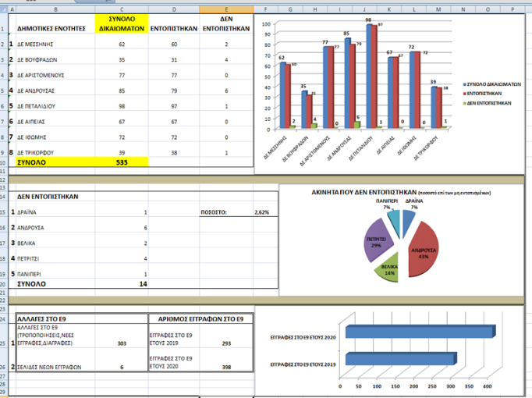This screenshot has height=398, width=532.
Task: Click the purple ΠΕΤΡΙΤΣΙ 29% pie slice
Action: click(377, 241)
